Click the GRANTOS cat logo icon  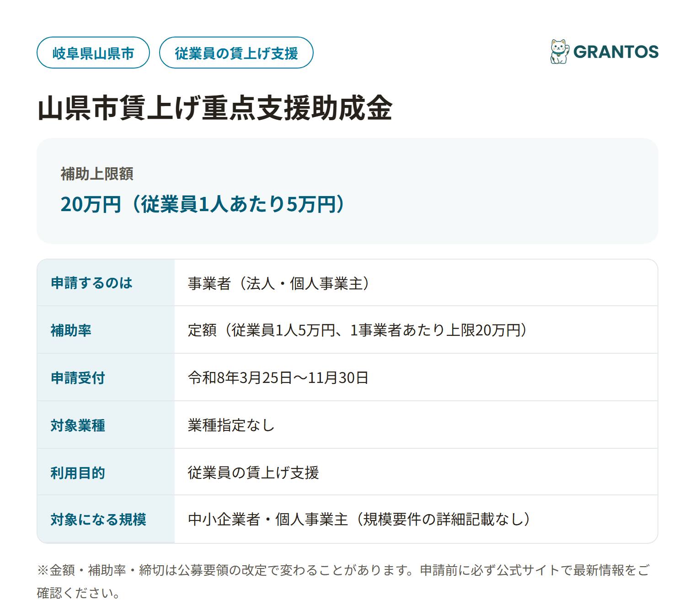[x=560, y=52]
